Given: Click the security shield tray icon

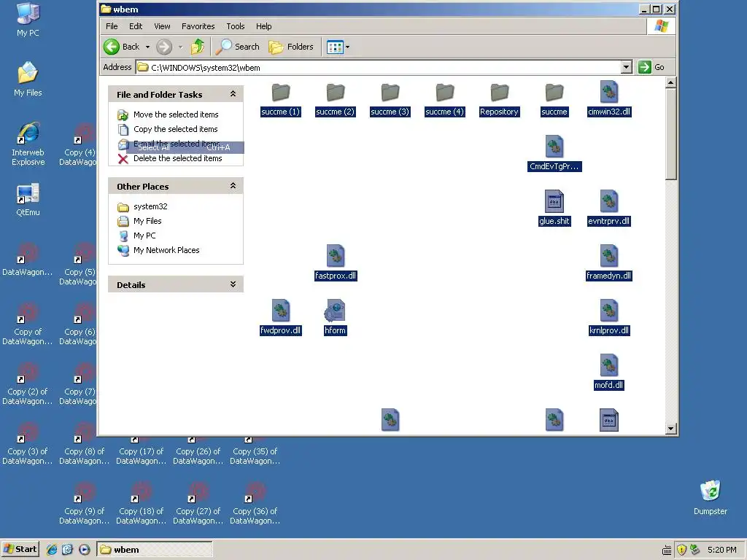Looking at the screenshot, I should (682, 550).
